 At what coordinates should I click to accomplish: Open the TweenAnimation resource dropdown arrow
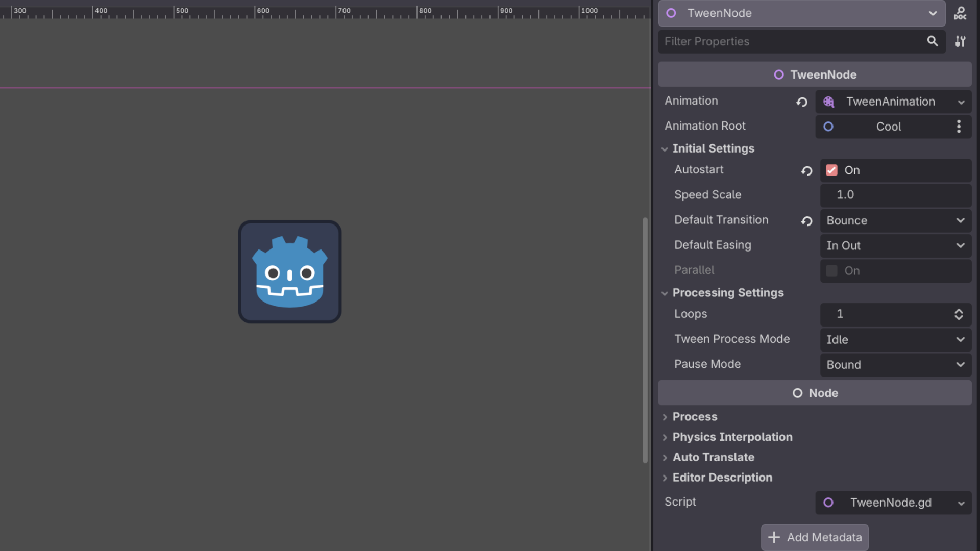(x=961, y=102)
